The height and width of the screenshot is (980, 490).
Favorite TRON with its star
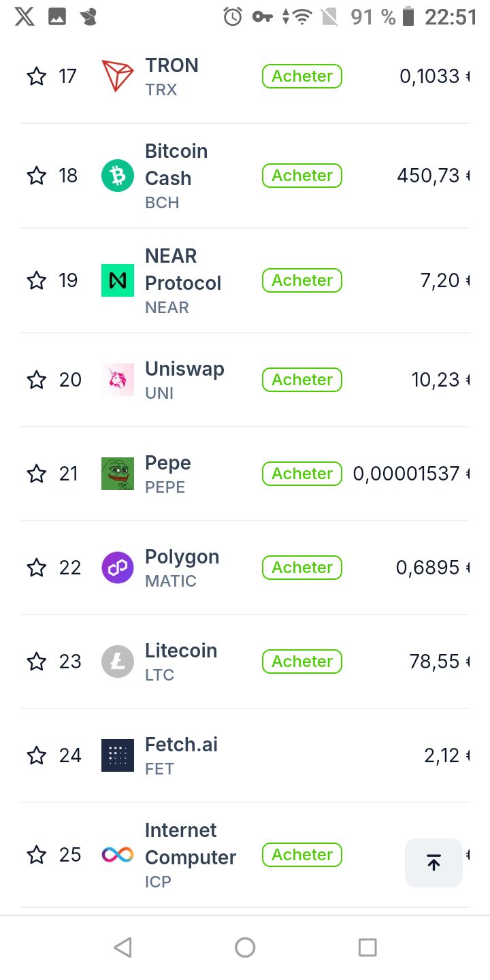coord(36,76)
